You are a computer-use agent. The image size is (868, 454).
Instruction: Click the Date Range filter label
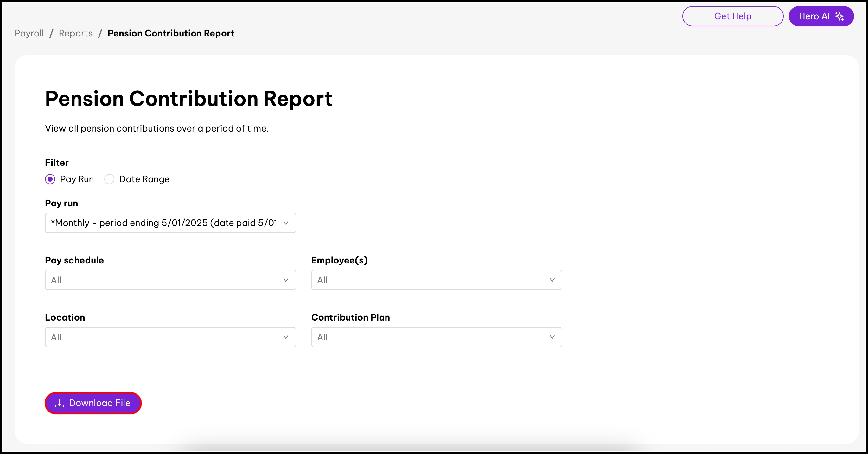click(144, 179)
